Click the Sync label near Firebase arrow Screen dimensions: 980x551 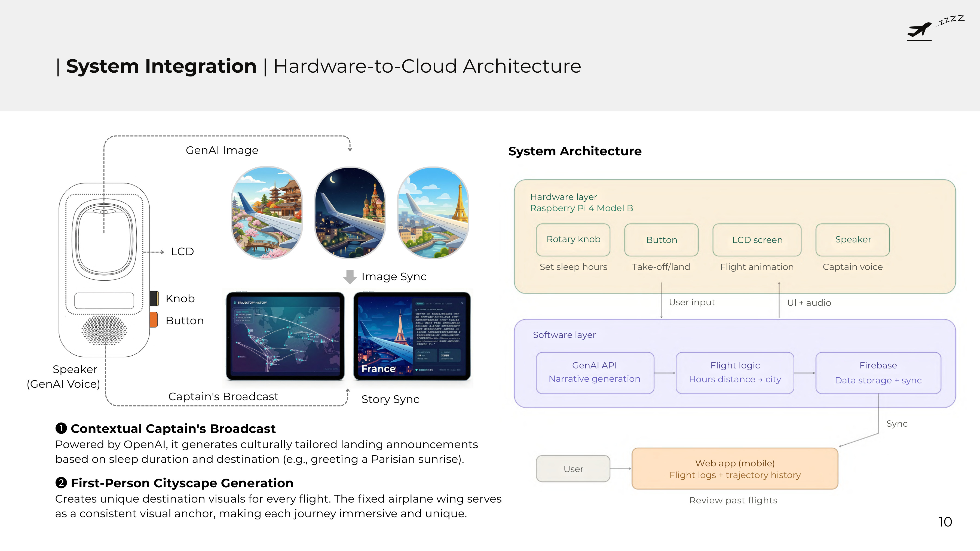897,424
